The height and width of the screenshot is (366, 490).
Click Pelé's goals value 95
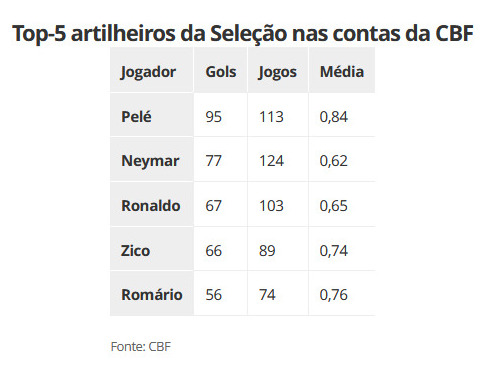(214, 117)
